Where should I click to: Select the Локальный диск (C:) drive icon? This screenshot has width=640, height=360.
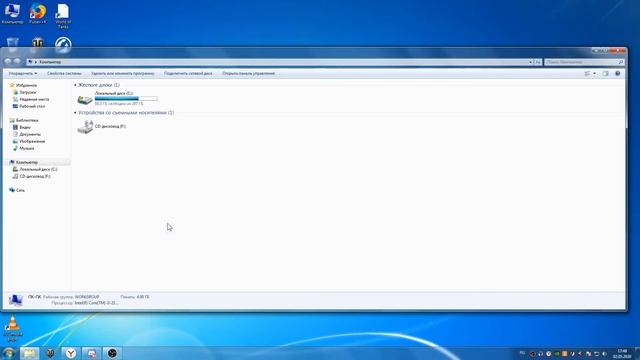[x=85, y=99]
